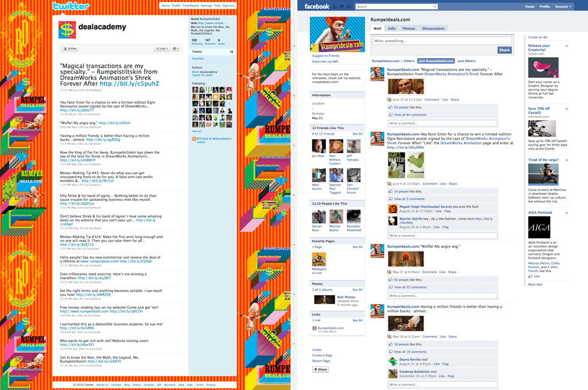
Task: Click thumbs-up icon beside 18 people like this
Action: point(390,344)
